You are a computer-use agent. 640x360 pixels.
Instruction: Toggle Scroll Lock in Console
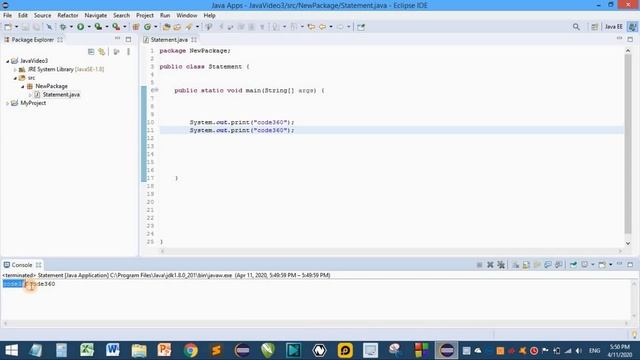[526, 265]
